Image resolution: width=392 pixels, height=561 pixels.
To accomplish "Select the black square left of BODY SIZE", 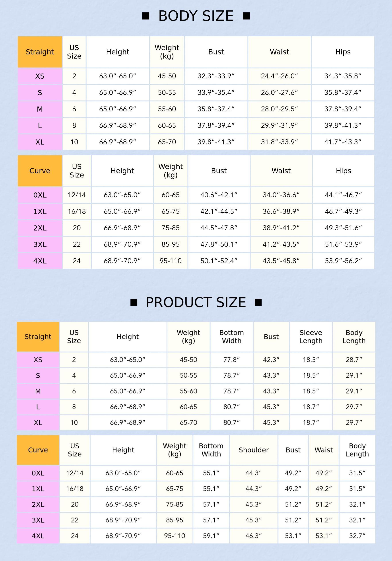I will click(x=146, y=16).
